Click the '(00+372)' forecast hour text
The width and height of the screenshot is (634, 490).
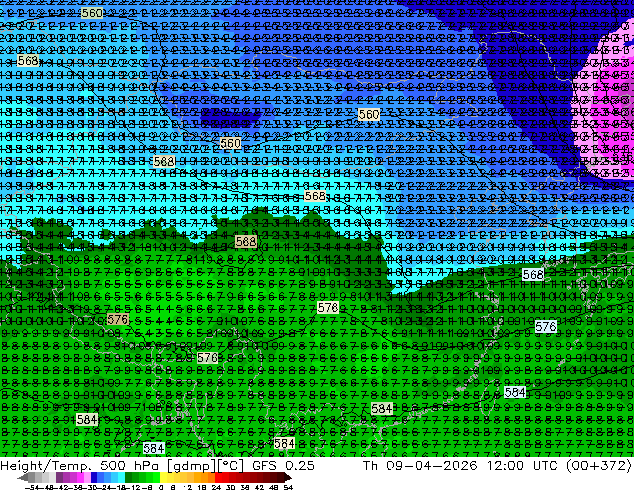pyautogui.click(x=599, y=466)
